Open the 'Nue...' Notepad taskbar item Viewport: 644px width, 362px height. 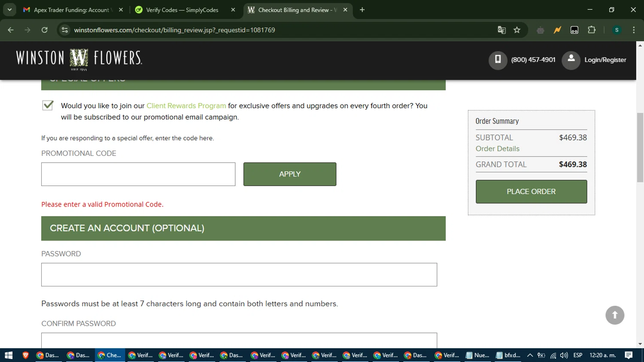point(478,355)
